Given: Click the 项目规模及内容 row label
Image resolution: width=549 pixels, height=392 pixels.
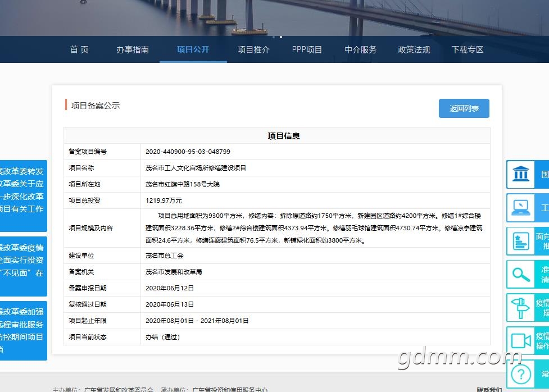Looking at the screenshot, I should click(x=90, y=228).
